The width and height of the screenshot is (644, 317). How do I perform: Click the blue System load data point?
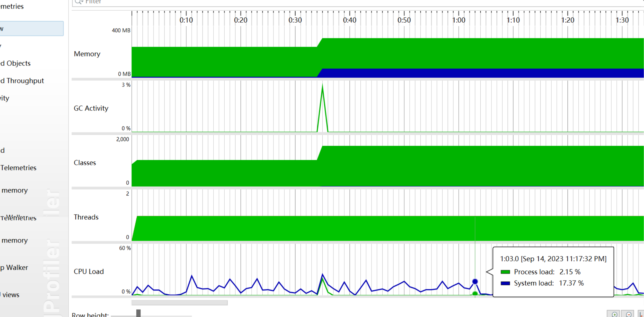tap(475, 282)
